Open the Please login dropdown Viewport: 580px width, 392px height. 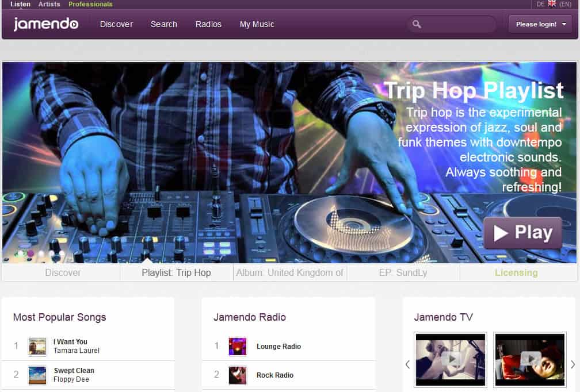point(540,24)
